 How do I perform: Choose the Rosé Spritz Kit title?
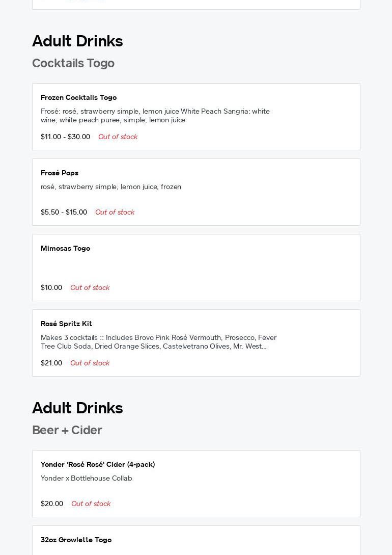tap(66, 324)
